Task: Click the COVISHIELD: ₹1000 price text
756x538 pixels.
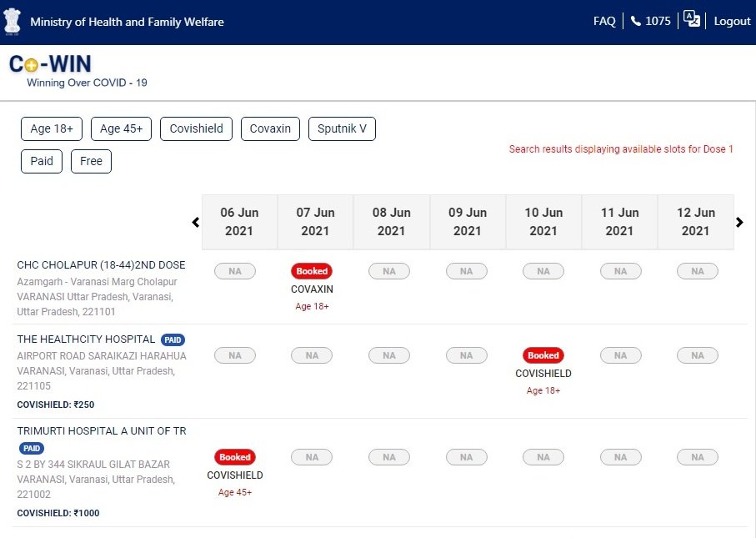Action: click(58, 513)
